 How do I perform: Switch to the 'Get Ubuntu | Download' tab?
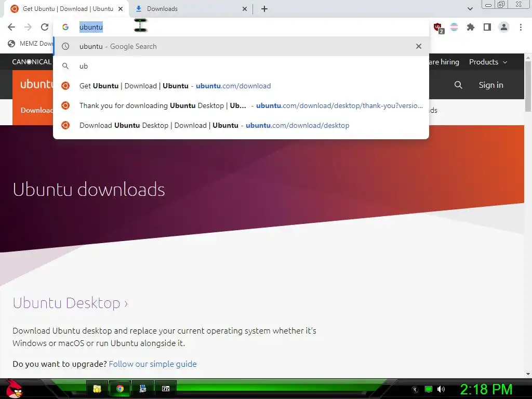click(x=68, y=9)
